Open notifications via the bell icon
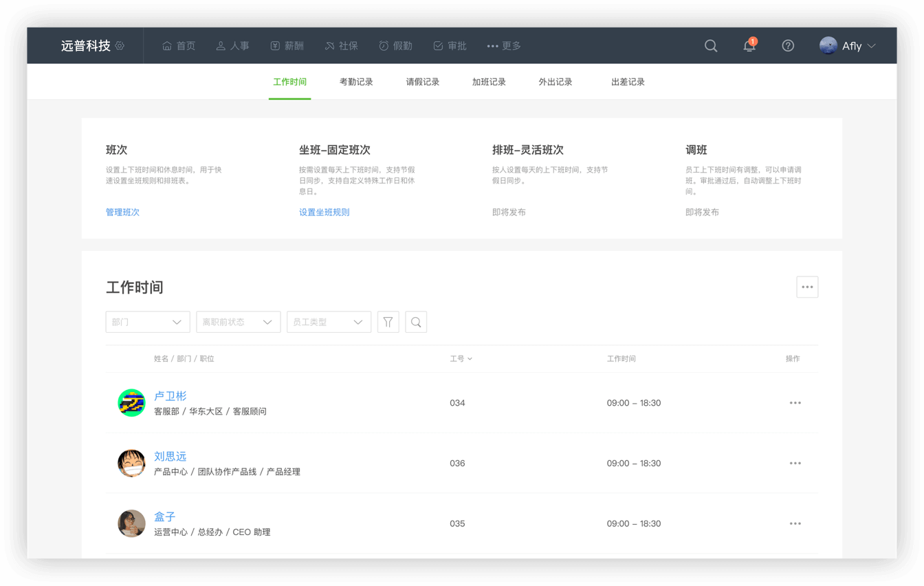Screen dimensions: 924x586 (748, 45)
